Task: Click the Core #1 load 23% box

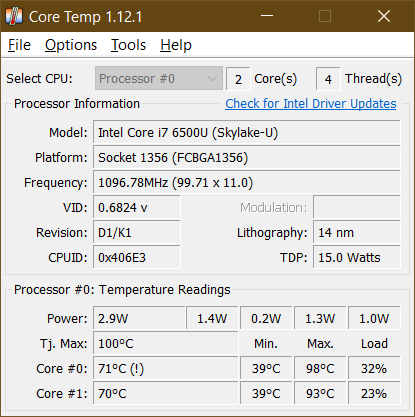Action: click(x=374, y=394)
